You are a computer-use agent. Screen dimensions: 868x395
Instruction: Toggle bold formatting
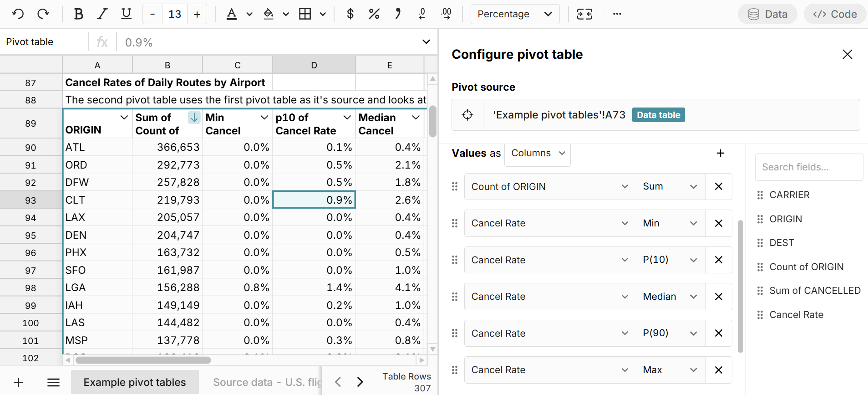(x=78, y=14)
